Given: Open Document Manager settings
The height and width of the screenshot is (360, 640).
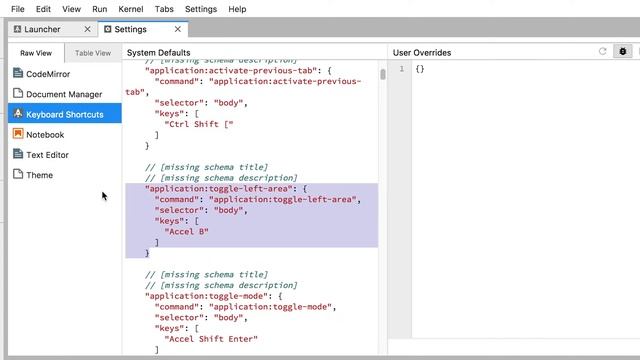Looking at the screenshot, I should coord(65,94).
